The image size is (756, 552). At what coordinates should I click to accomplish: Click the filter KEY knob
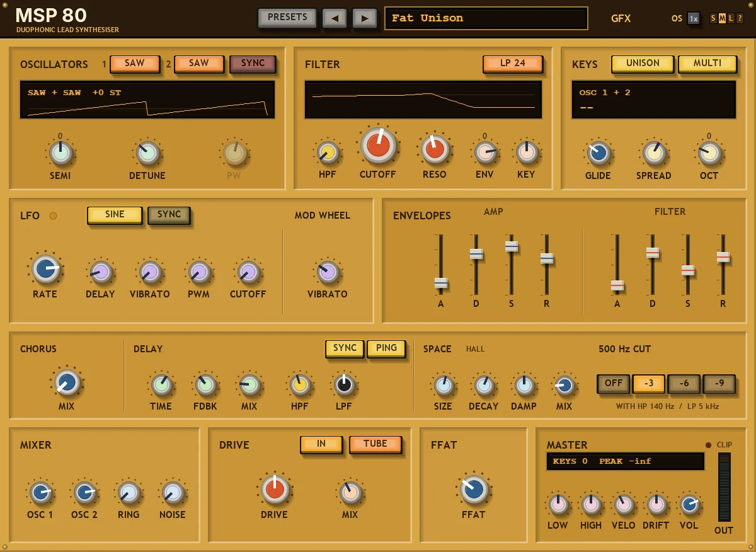pyautogui.click(x=527, y=152)
